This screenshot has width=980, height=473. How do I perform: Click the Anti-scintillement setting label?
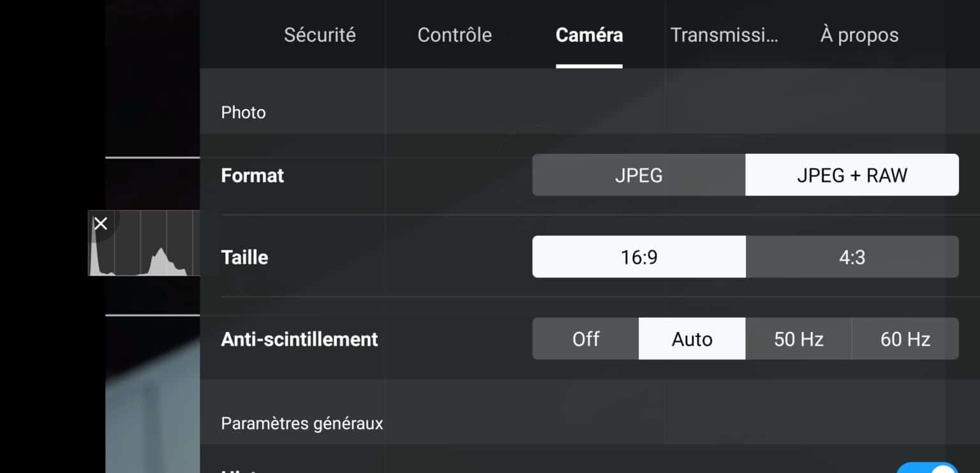(x=299, y=339)
